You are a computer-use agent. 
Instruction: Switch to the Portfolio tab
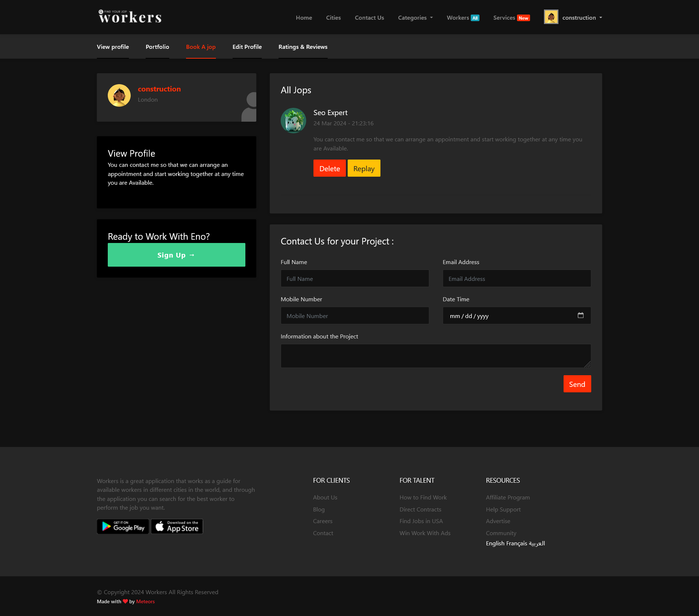click(x=157, y=47)
